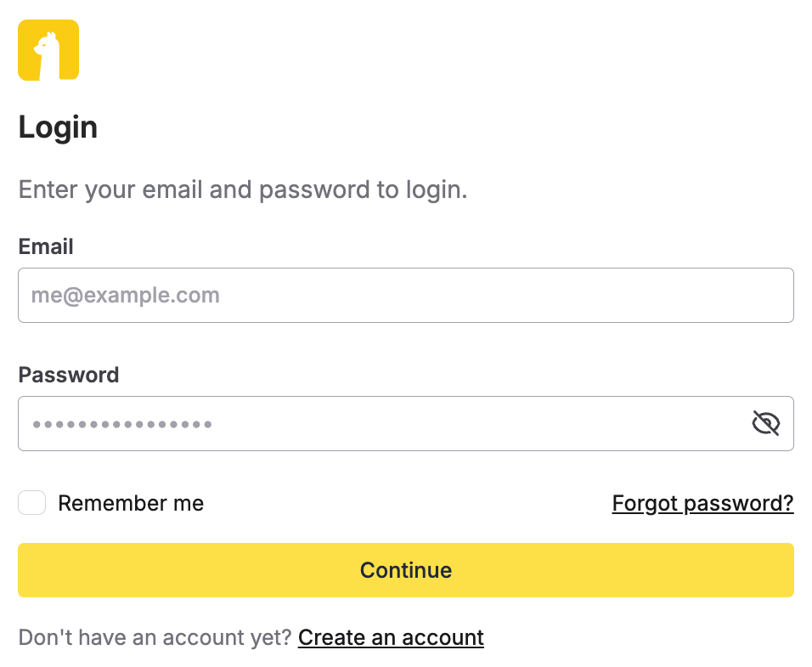Focus the Password input field

[382, 423]
